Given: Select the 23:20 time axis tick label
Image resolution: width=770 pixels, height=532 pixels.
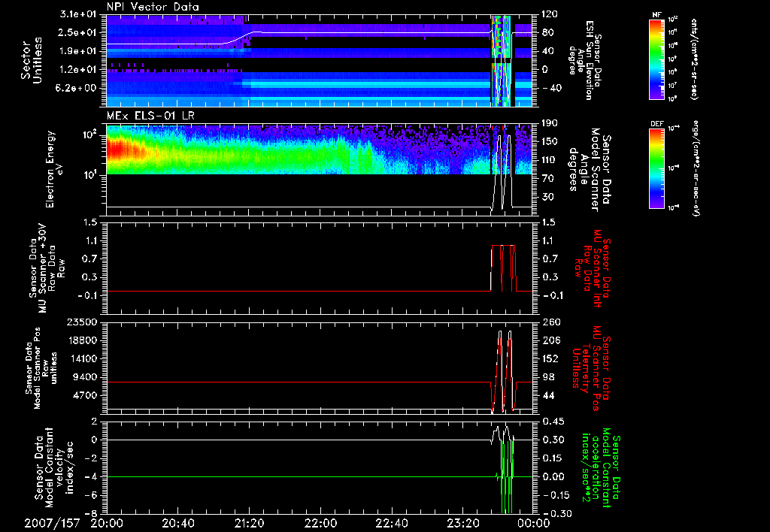Looking at the screenshot, I should pyautogui.click(x=463, y=522).
